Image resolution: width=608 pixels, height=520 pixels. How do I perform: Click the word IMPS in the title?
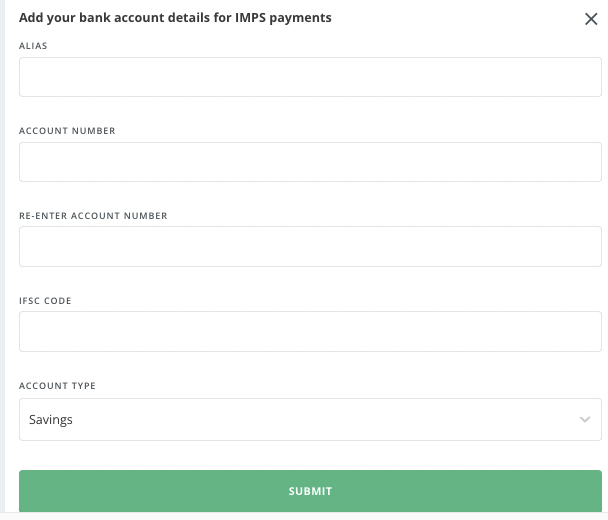tap(250, 17)
